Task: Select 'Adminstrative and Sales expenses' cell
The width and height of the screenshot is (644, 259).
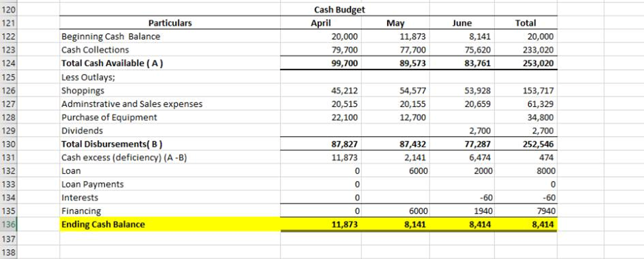Action: pyautogui.click(x=170, y=104)
